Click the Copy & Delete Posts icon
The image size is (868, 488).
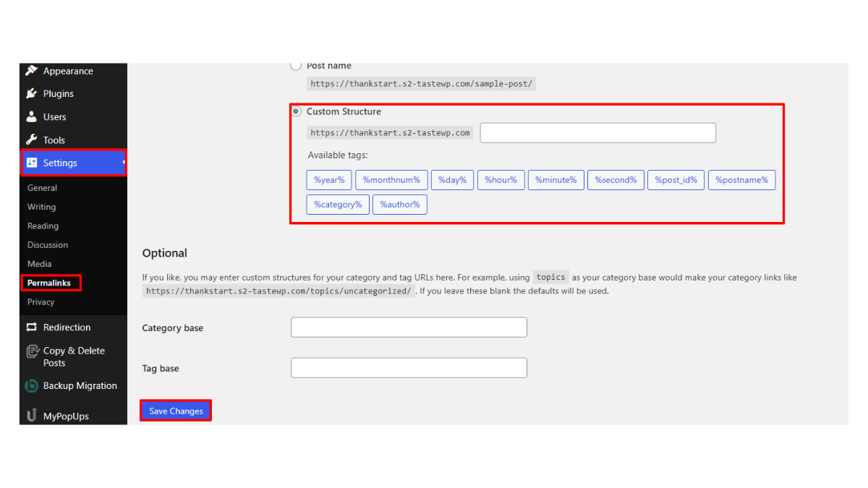pos(32,351)
